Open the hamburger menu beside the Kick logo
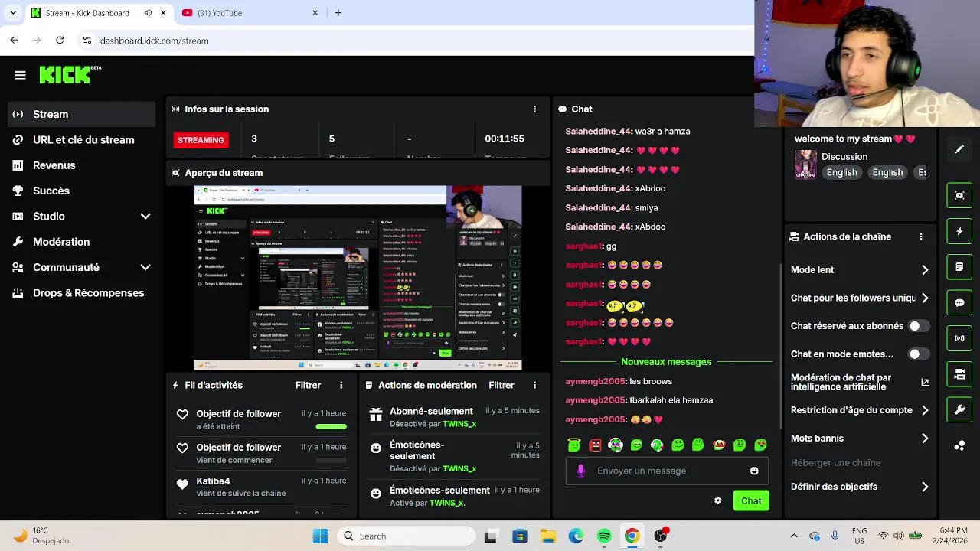The image size is (980, 551). (21, 75)
